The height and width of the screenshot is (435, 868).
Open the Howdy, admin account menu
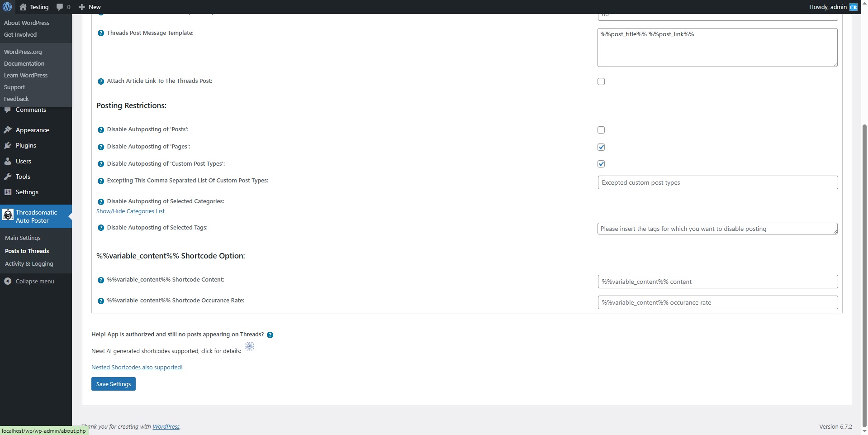(x=833, y=7)
